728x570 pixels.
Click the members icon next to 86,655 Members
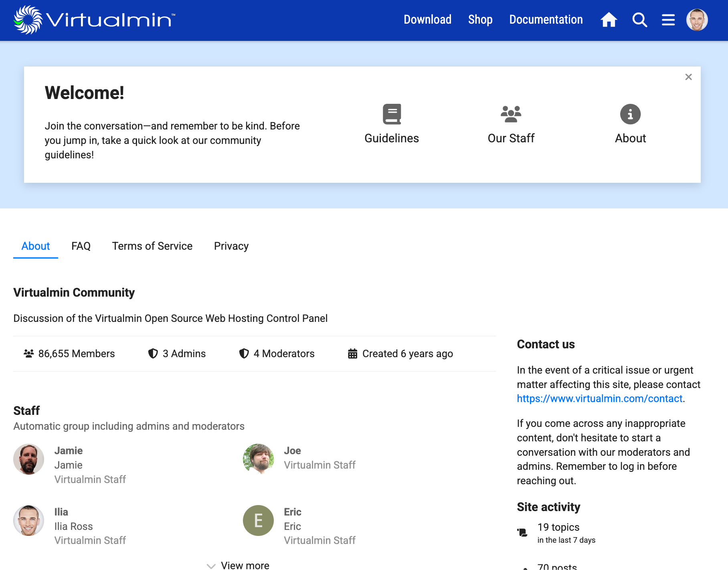point(28,354)
